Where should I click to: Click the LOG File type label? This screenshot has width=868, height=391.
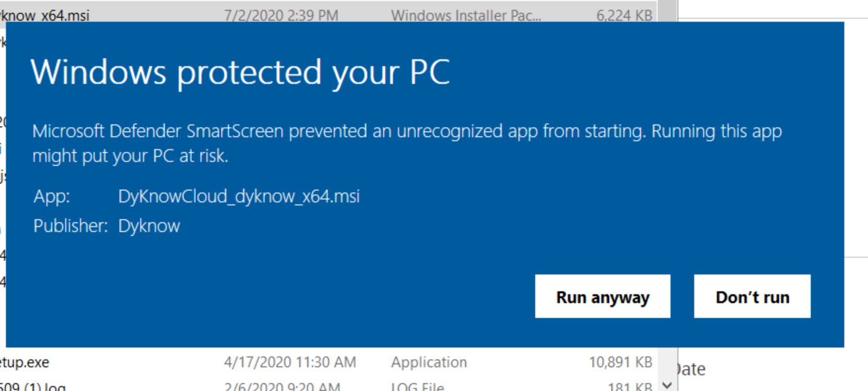418,386
